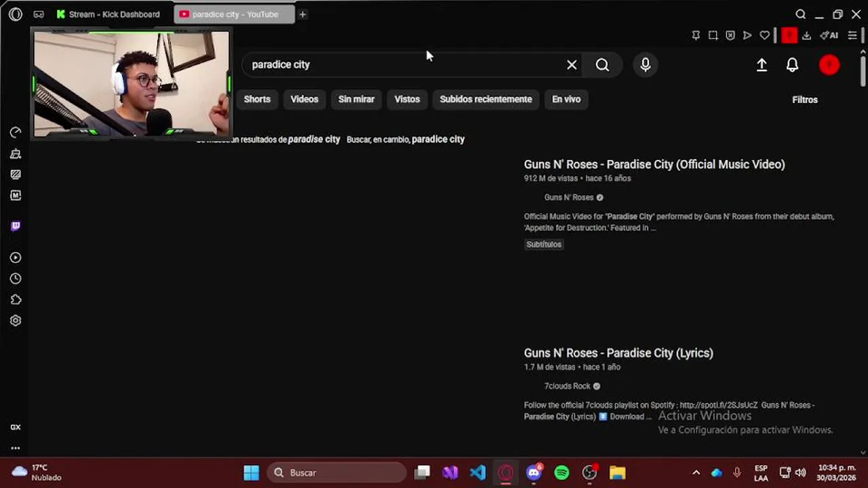Launch Visual Studio from taskbar
This screenshot has height=488, width=868.
[450, 472]
